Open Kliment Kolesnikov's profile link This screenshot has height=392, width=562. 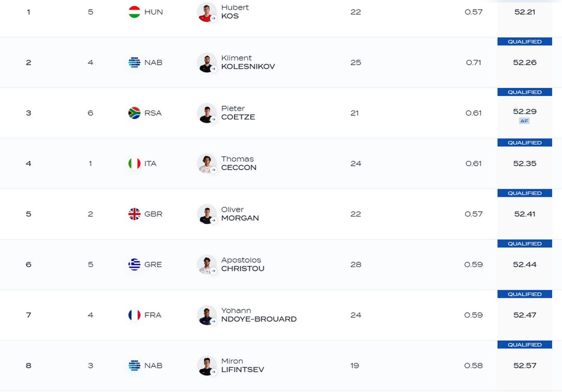pyautogui.click(x=248, y=63)
